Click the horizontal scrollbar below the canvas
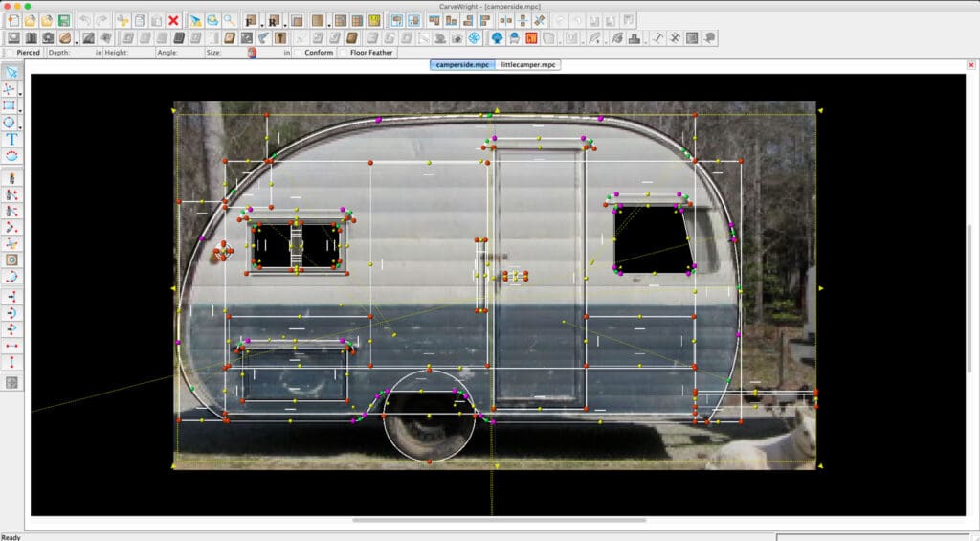980x541 pixels. tap(498, 520)
